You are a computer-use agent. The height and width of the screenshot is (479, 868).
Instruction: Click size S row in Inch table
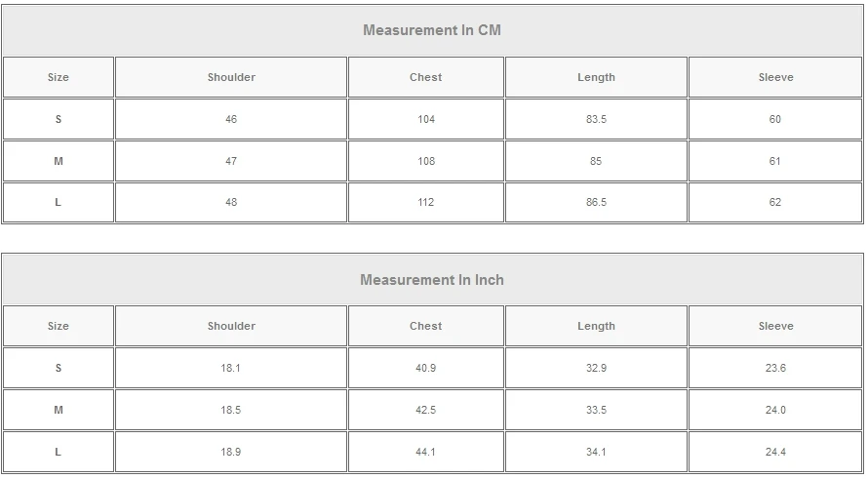59,368
